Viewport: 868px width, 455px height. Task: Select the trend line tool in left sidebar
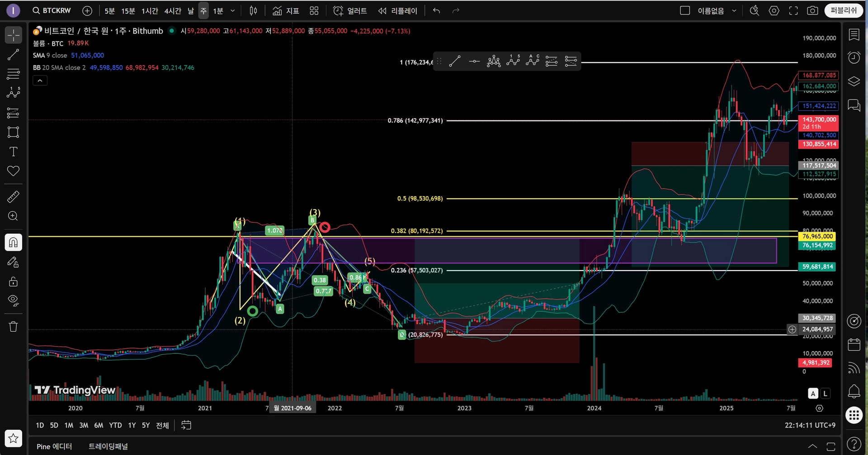click(x=14, y=55)
